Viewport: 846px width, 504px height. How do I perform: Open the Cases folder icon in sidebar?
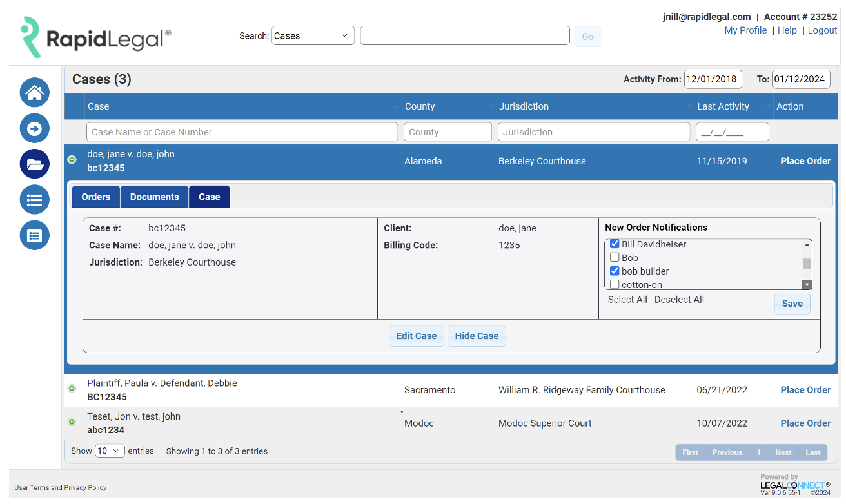34,164
